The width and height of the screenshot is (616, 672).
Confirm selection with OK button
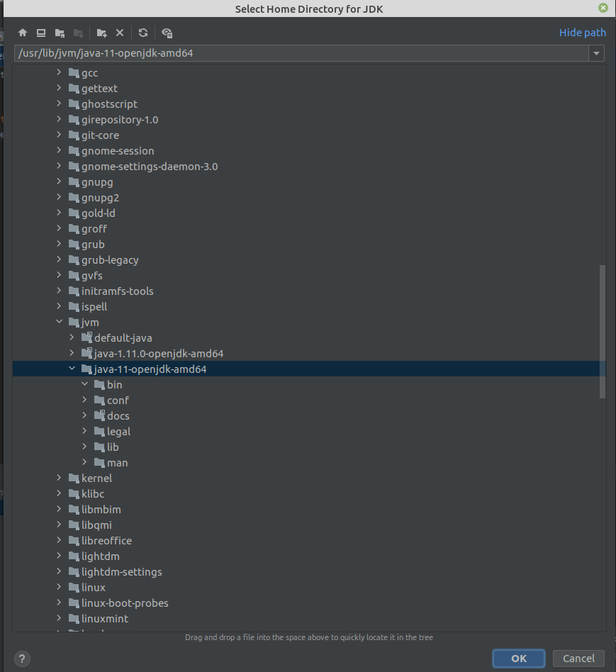point(518,658)
